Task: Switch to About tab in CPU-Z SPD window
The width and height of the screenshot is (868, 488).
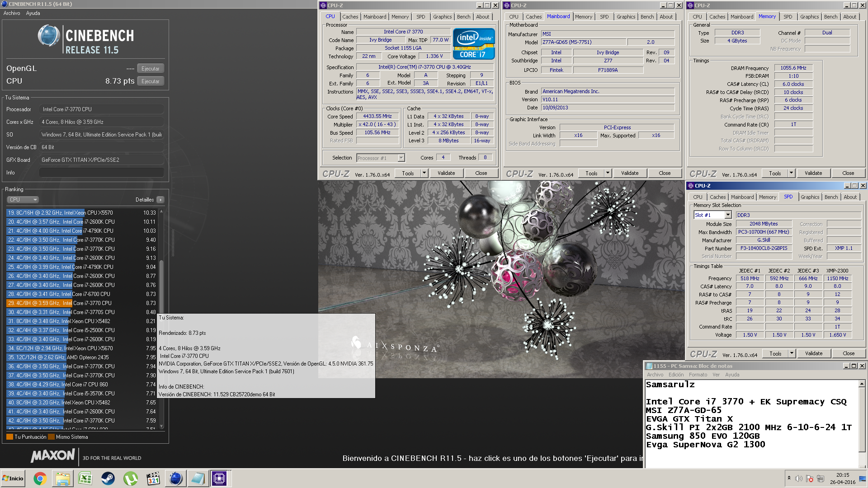Action: pyautogui.click(x=850, y=197)
